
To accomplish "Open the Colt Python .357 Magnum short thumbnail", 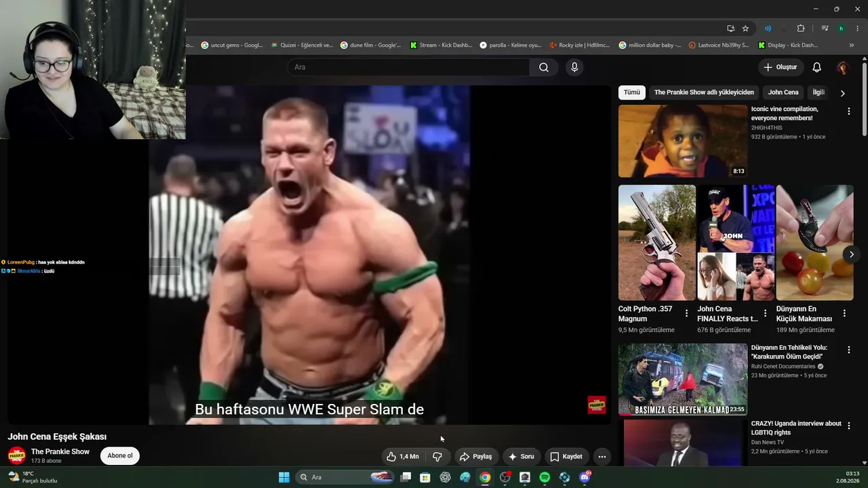I will [x=657, y=243].
